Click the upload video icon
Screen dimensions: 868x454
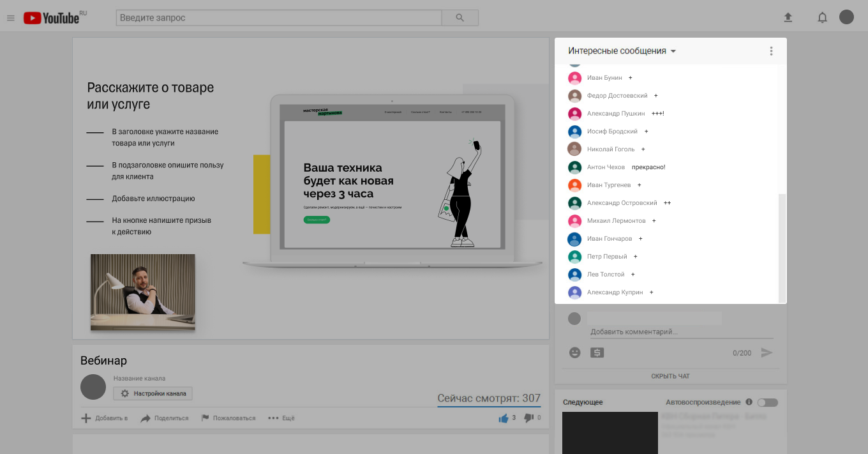tap(788, 18)
